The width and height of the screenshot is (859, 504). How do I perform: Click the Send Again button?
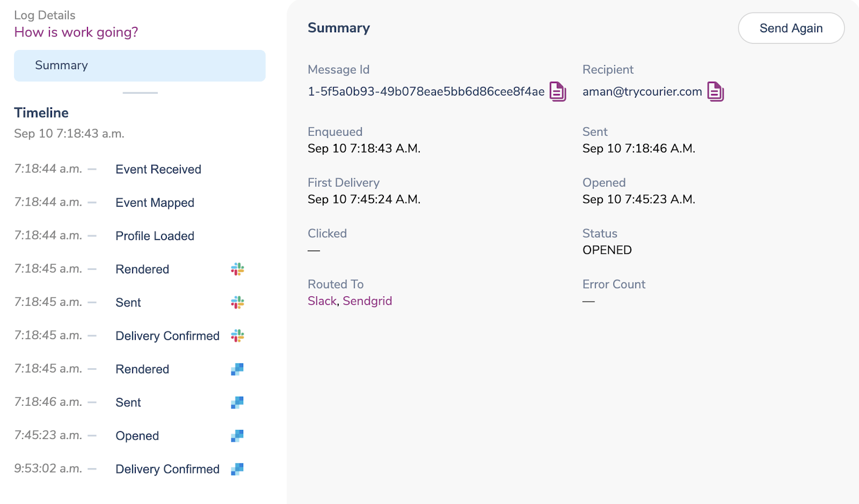[x=791, y=28]
